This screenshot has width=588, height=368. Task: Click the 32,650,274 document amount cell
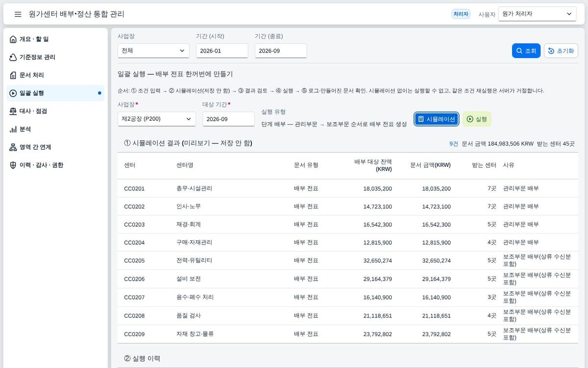(437, 261)
